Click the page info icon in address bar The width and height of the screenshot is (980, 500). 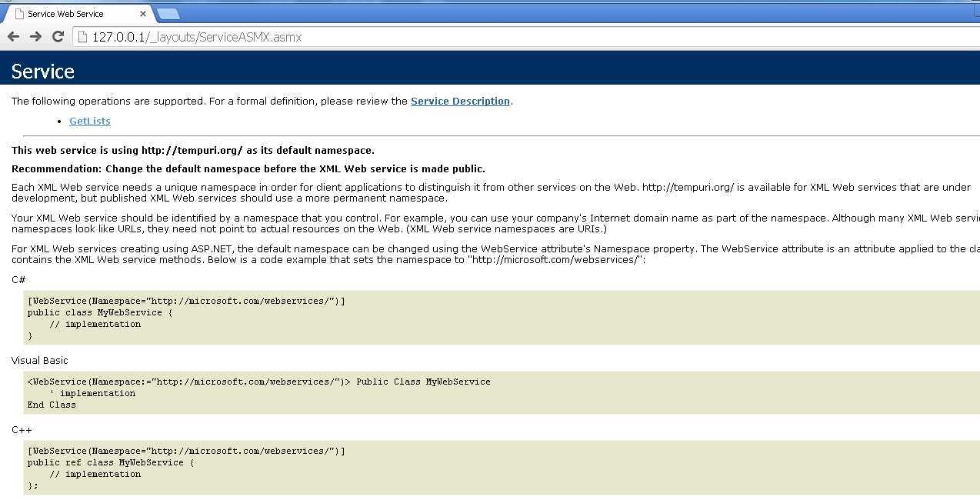pyautogui.click(x=82, y=37)
